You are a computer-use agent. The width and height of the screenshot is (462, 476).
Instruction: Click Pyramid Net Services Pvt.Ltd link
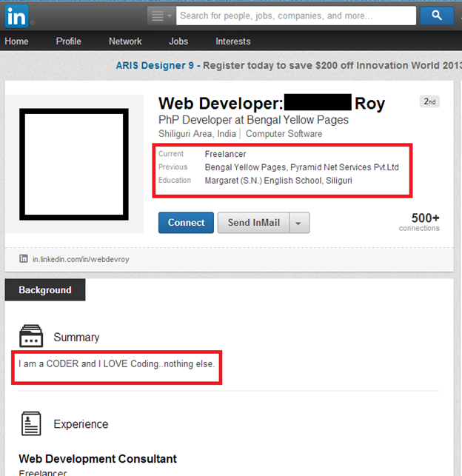344,167
